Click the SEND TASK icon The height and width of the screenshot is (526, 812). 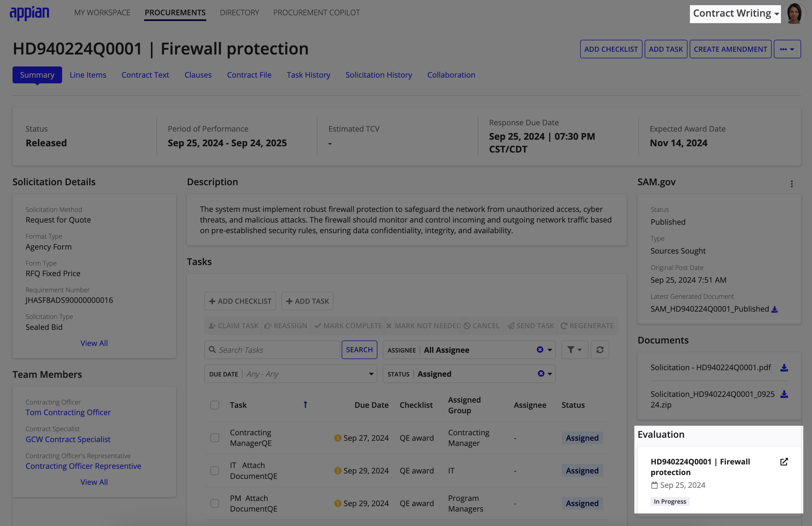pos(510,326)
